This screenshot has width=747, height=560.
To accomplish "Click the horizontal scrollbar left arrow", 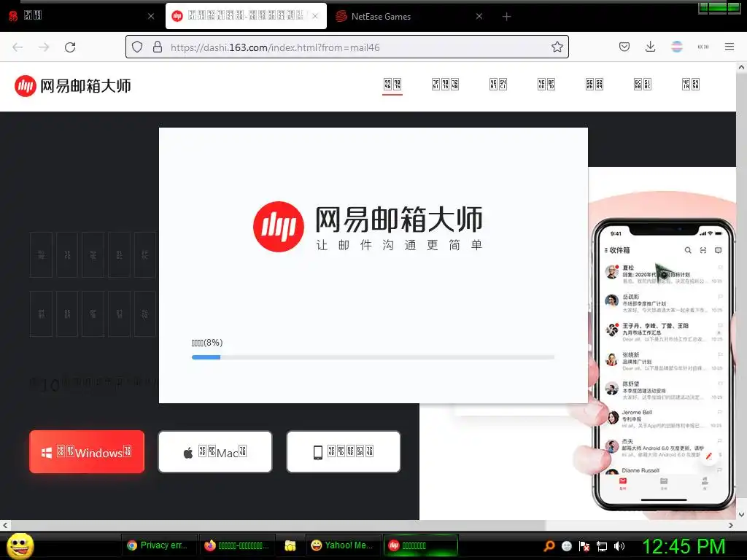I will (x=5, y=525).
